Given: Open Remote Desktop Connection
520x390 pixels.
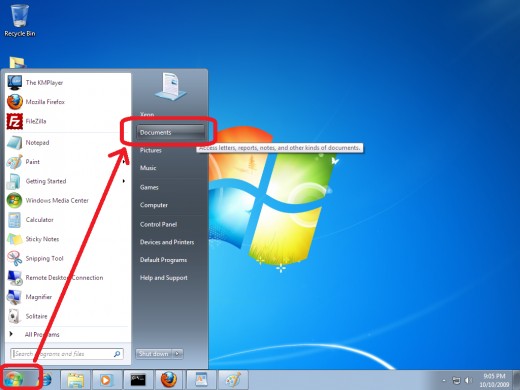Looking at the screenshot, I should [x=67, y=278].
